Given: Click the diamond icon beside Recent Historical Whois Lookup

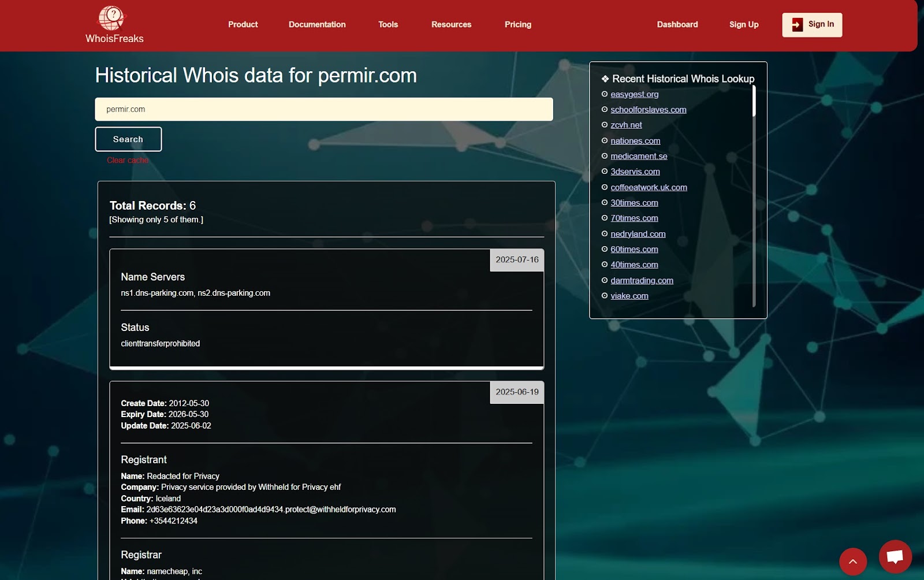Looking at the screenshot, I should [605, 79].
